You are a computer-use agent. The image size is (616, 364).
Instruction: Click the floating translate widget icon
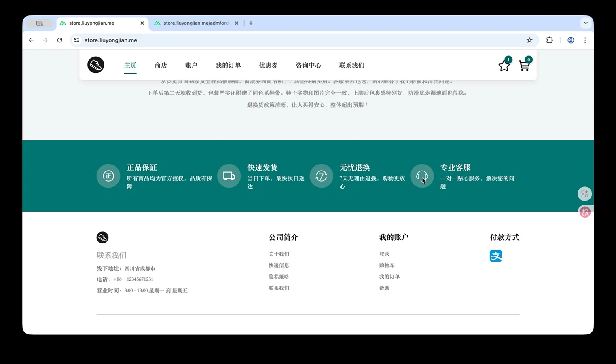tap(585, 212)
